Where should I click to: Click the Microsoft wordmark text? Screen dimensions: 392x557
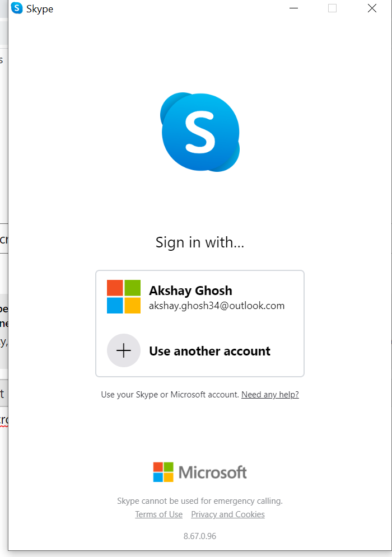(x=213, y=472)
